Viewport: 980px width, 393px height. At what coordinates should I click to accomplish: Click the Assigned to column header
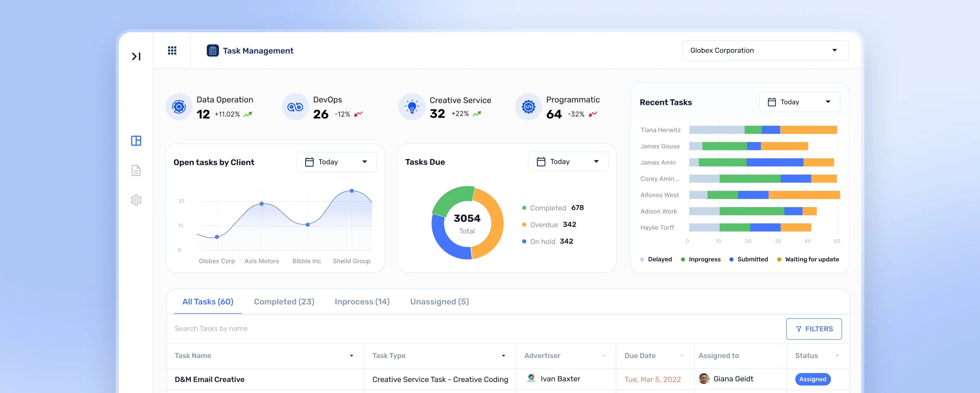coord(719,356)
